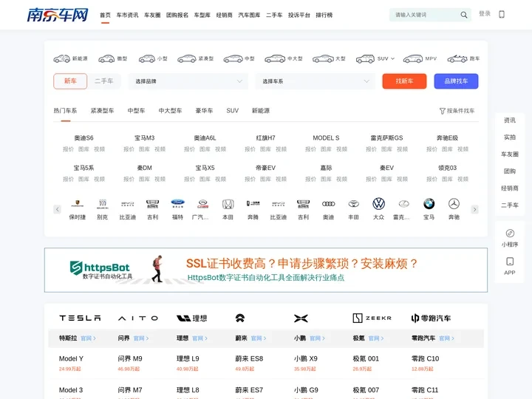Open the 选择车系 dropdown
532x399 pixels.
pyautogui.click(x=316, y=81)
